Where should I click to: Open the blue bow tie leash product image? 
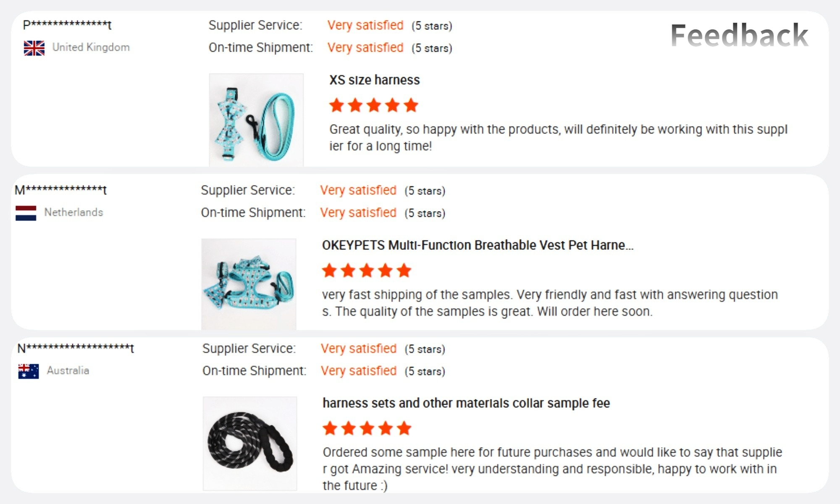[x=256, y=120]
